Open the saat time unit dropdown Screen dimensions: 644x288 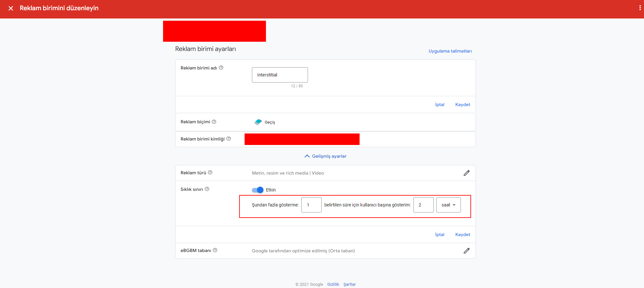[x=448, y=205]
